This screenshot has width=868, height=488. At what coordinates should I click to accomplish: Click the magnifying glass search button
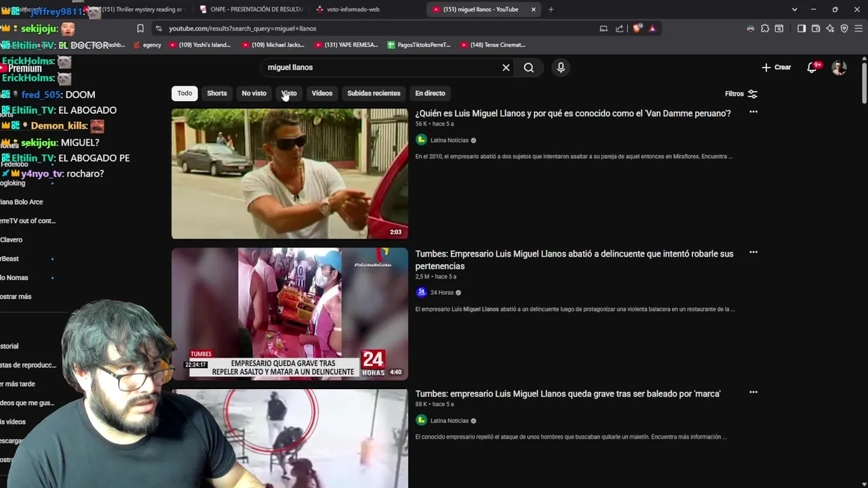pos(529,68)
